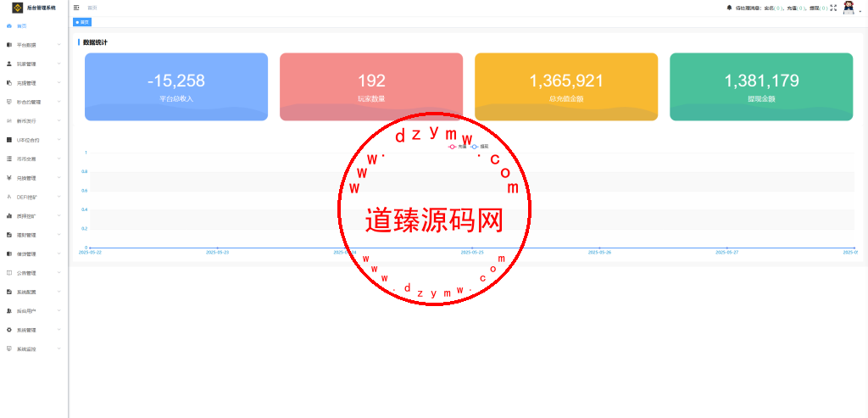Expand the U本位合约 chevron
868x418 pixels.
[59, 140]
